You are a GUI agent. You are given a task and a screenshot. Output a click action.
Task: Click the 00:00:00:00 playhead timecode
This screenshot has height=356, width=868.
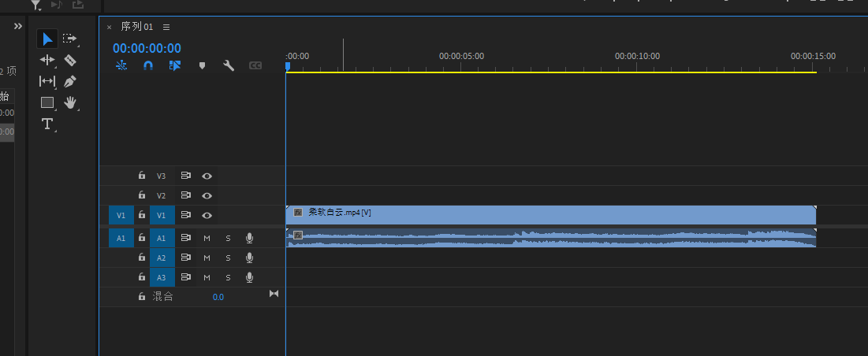[147, 49]
